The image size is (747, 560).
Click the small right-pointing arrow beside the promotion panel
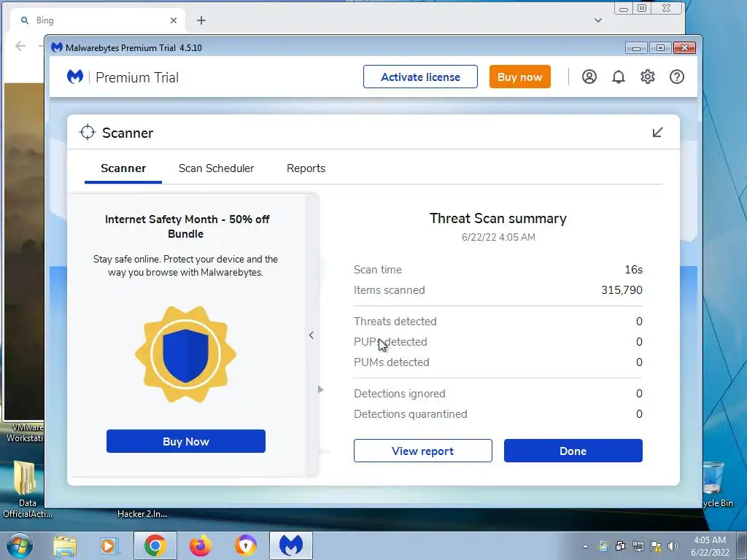(321, 389)
